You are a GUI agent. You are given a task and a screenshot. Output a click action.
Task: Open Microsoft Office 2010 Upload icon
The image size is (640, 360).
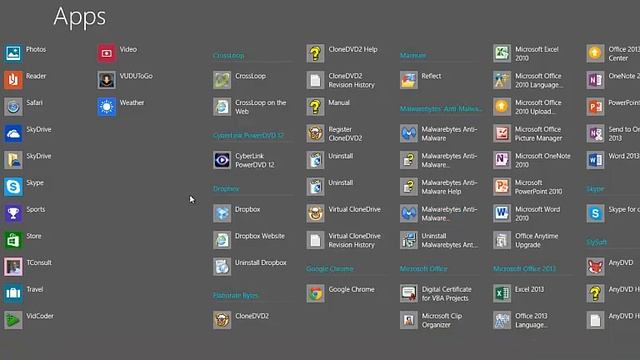point(502,107)
